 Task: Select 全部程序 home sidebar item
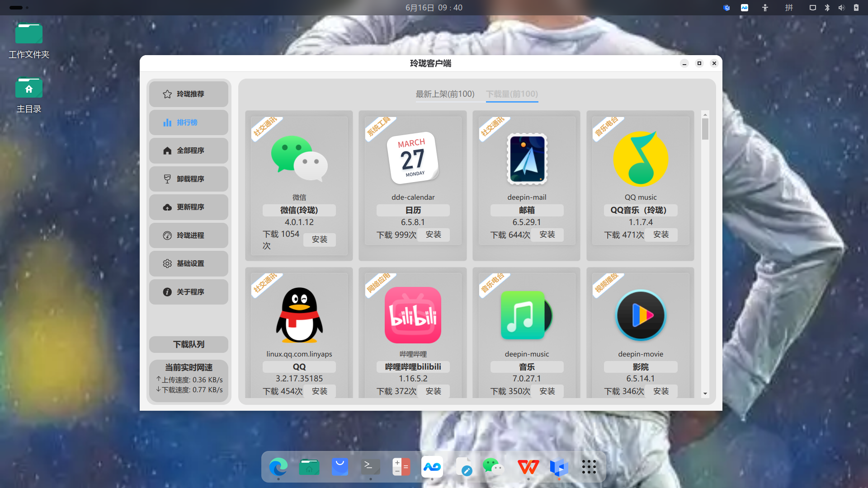(189, 150)
